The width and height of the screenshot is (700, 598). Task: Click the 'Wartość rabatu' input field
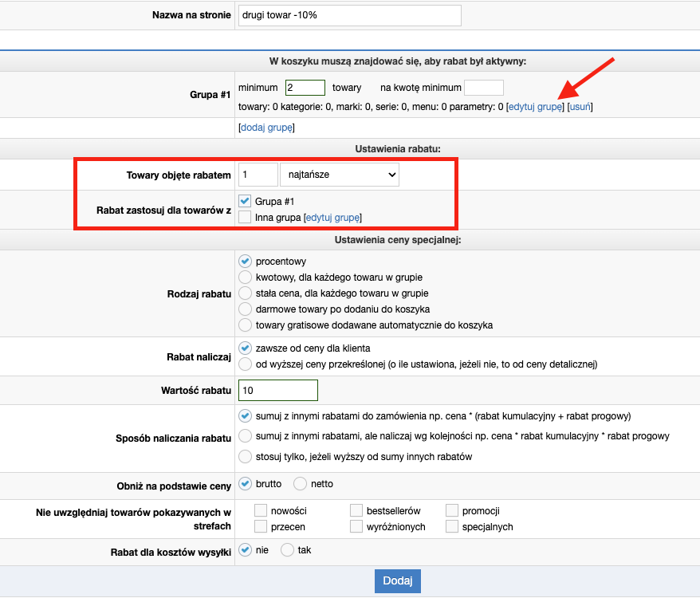[277, 391]
